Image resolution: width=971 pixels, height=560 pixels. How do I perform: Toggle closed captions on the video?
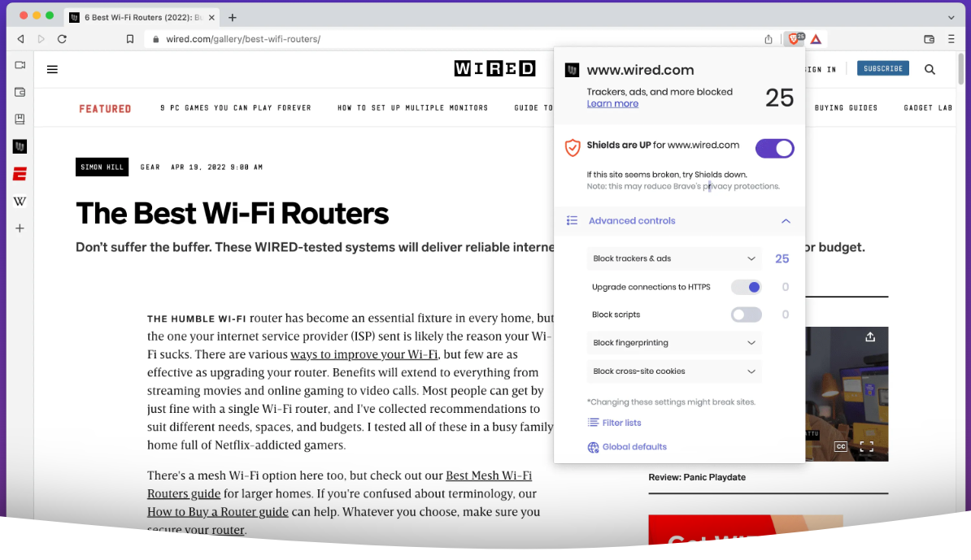[840, 446]
